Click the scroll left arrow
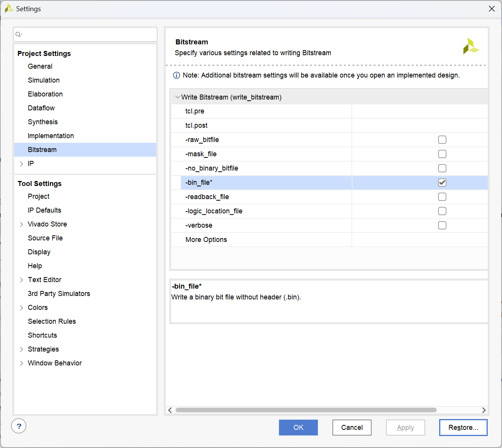Image resolution: width=502 pixels, height=448 pixels. point(170,410)
